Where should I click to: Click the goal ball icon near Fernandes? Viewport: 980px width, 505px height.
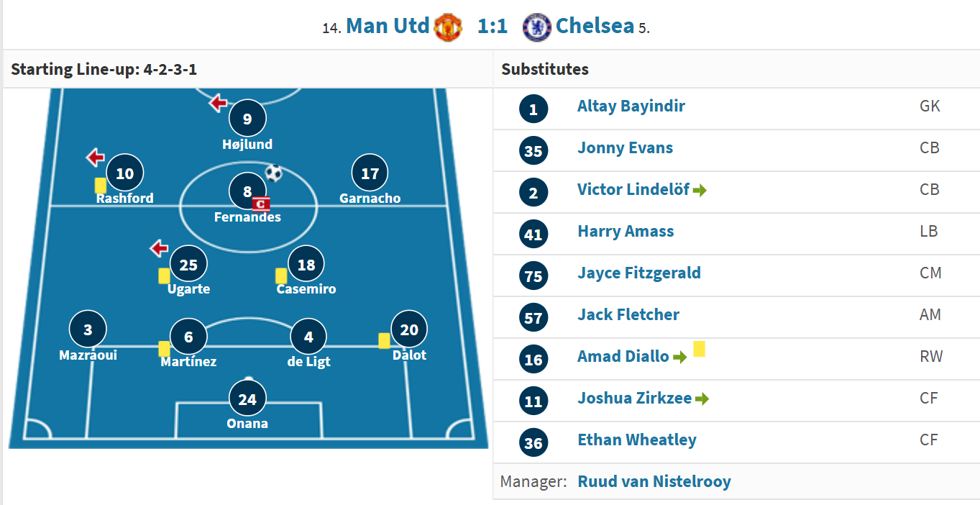pyautogui.click(x=274, y=173)
